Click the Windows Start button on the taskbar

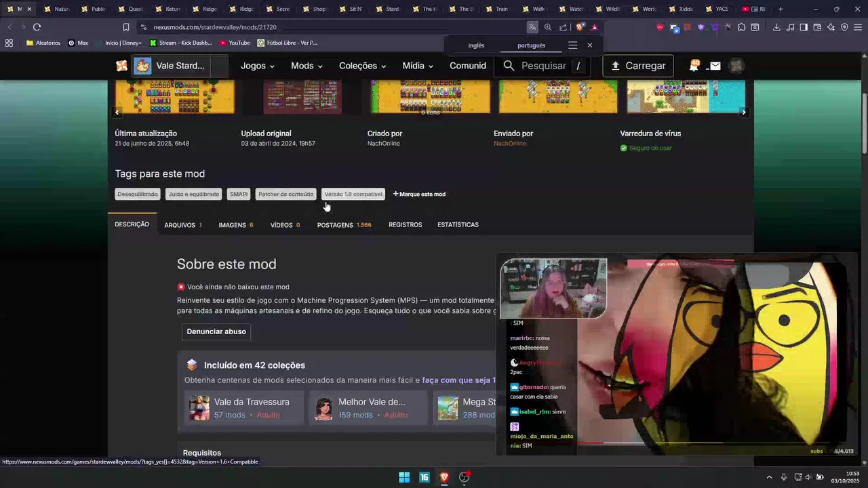(x=404, y=477)
